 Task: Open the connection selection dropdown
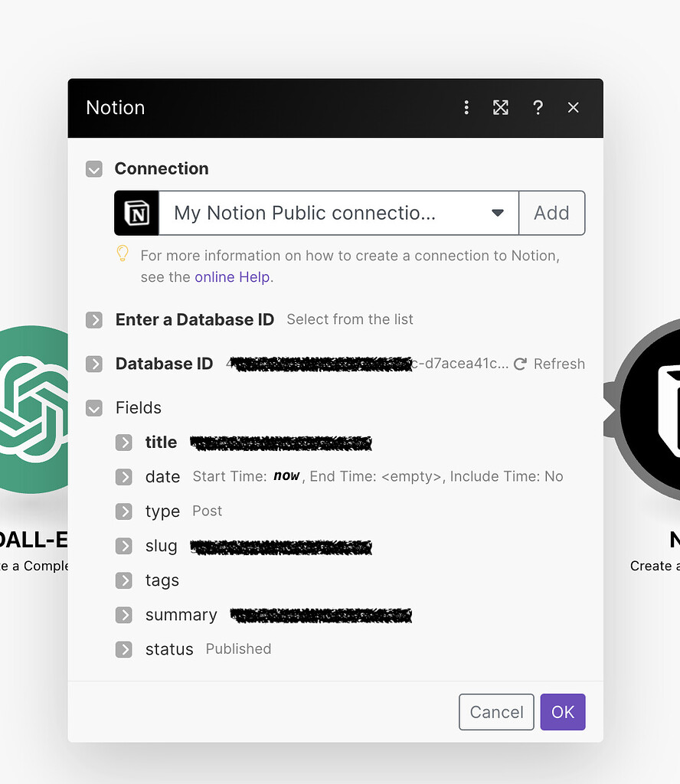[497, 213]
